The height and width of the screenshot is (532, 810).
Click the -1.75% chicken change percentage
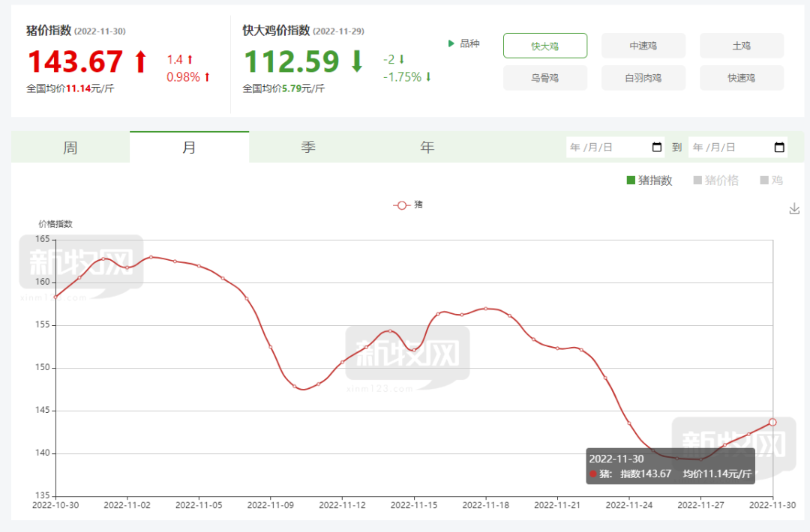pyautogui.click(x=402, y=77)
